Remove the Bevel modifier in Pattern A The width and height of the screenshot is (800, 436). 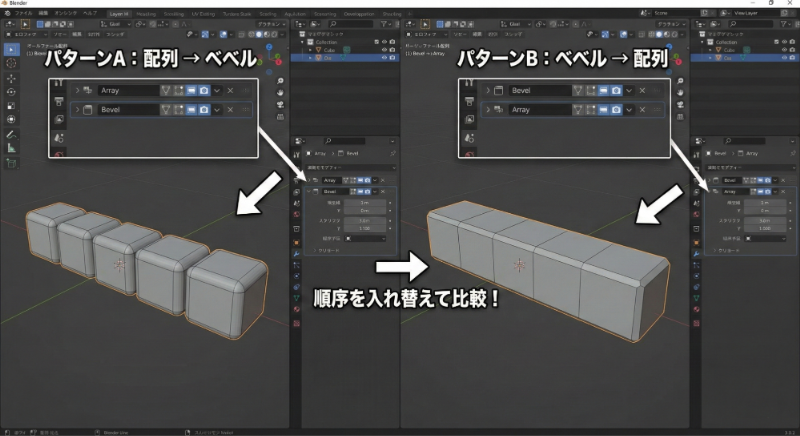point(383,191)
